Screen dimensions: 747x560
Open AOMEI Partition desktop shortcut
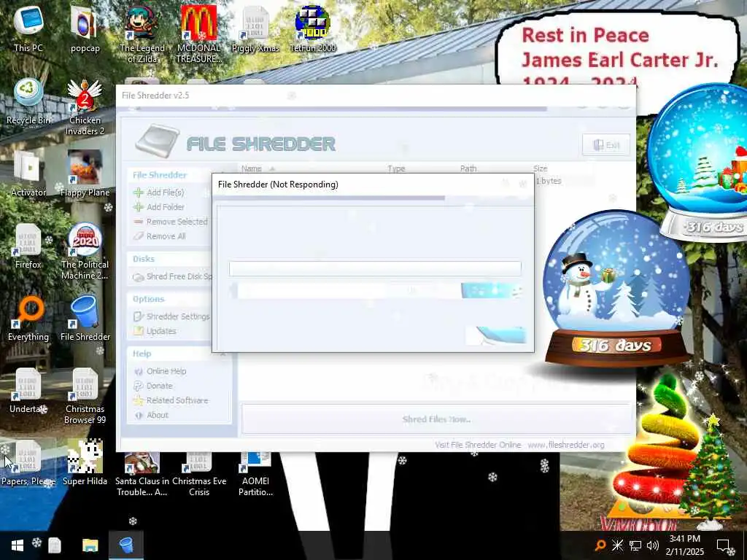[255, 474]
